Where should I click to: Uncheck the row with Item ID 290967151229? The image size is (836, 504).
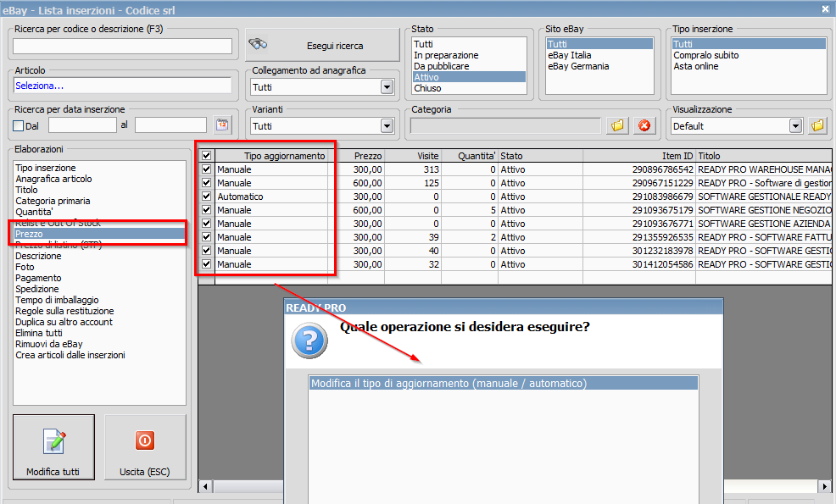pyautogui.click(x=206, y=183)
